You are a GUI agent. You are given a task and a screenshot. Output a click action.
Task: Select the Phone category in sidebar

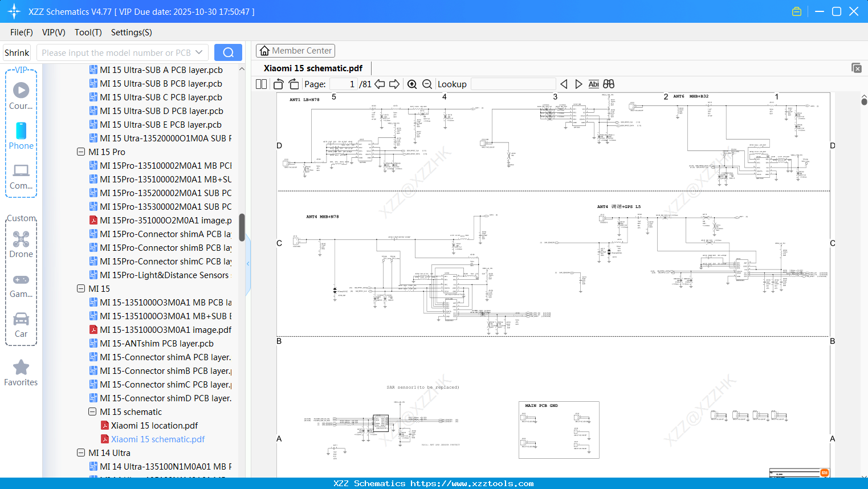[21, 137]
